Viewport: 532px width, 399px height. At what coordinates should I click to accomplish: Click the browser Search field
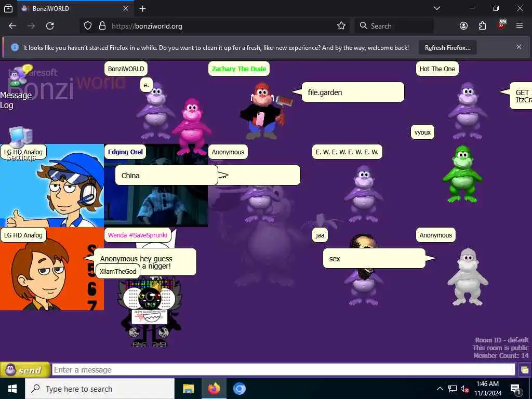point(394,26)
